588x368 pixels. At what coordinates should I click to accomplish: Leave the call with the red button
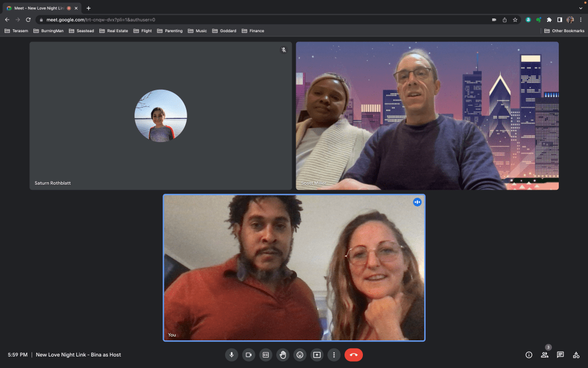[354, 355]
